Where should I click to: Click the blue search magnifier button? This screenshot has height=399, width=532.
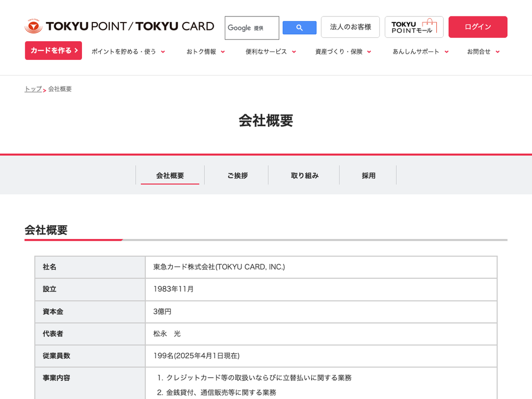click(299, 27)
